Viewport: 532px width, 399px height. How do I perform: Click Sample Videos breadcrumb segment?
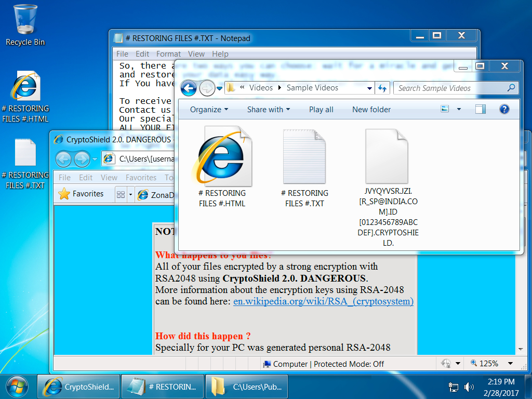[x=312, y=88]
